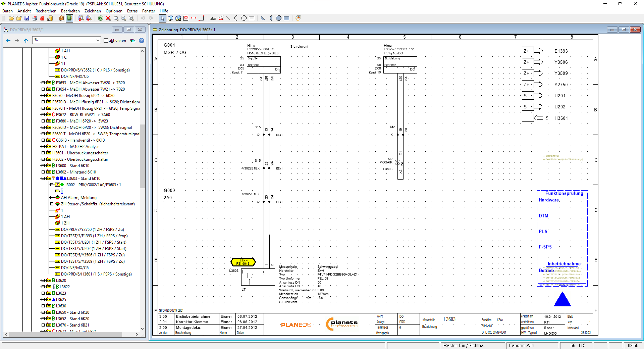Screen dimensions: 644x349
Task: Click the brown briefcase toolbar icon
Action: pyautogui.click(x=61, y=18)
